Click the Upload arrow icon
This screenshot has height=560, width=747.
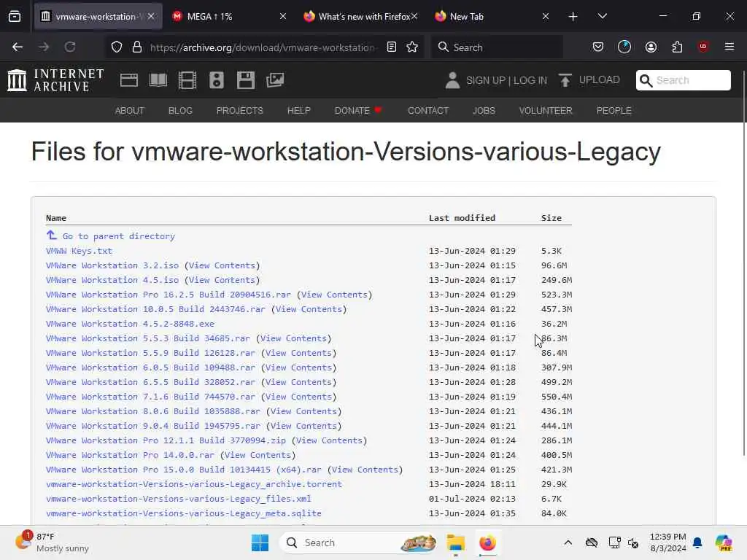565,80
